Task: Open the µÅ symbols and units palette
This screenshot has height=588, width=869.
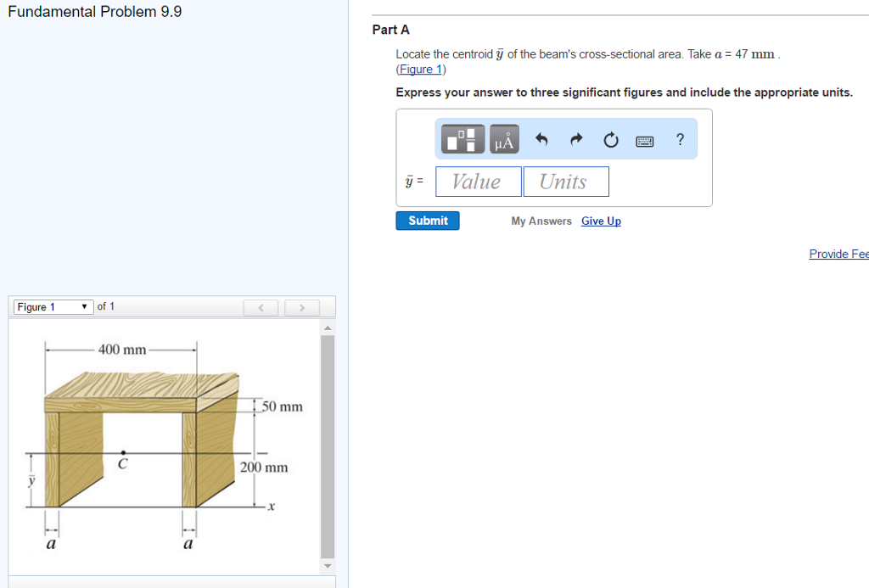Action: click(x=504, y=139)
